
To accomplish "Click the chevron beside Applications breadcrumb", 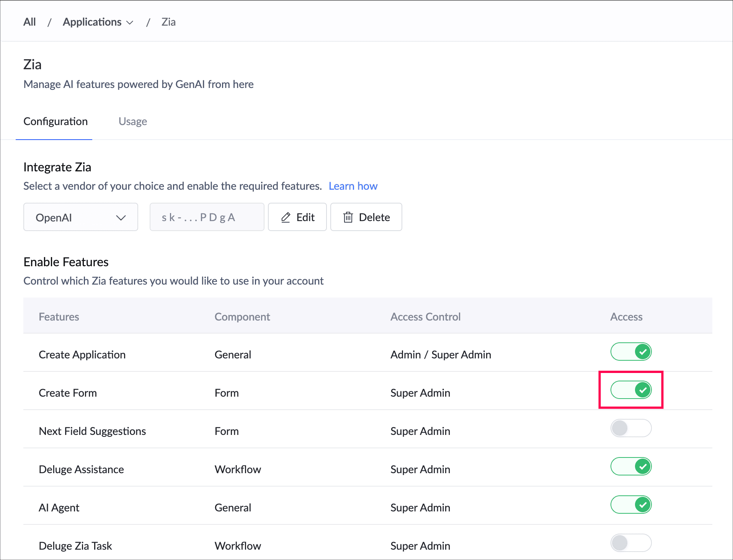I will (x=130, y=23).
